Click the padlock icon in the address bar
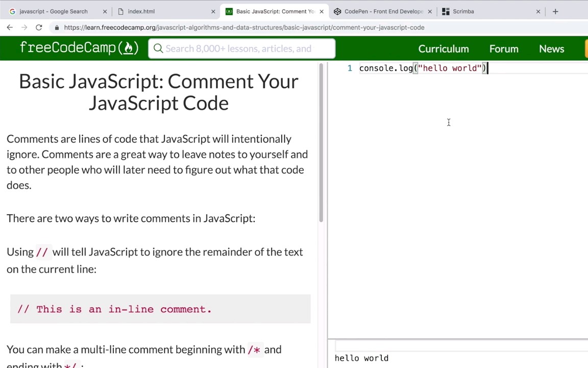The height and width of the screenshot is (368, 588). click(x=57, y=28)
